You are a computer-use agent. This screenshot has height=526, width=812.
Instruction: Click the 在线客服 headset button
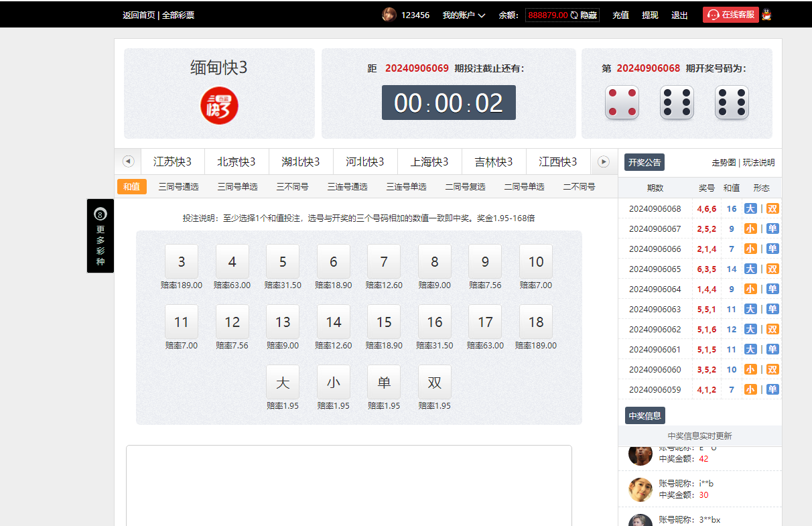[730, 15]
